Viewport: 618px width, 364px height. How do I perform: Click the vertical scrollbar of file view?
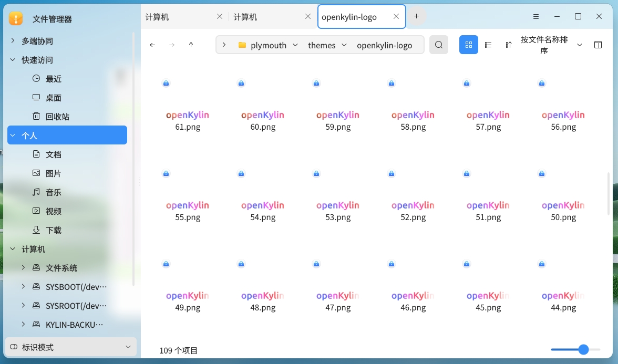coord(609,193)
